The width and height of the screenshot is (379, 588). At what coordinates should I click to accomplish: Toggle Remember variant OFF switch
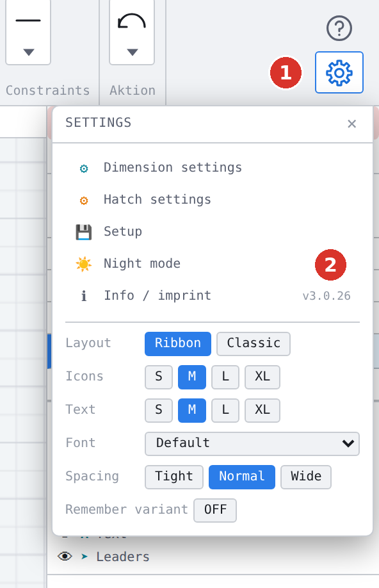point(215,510)
